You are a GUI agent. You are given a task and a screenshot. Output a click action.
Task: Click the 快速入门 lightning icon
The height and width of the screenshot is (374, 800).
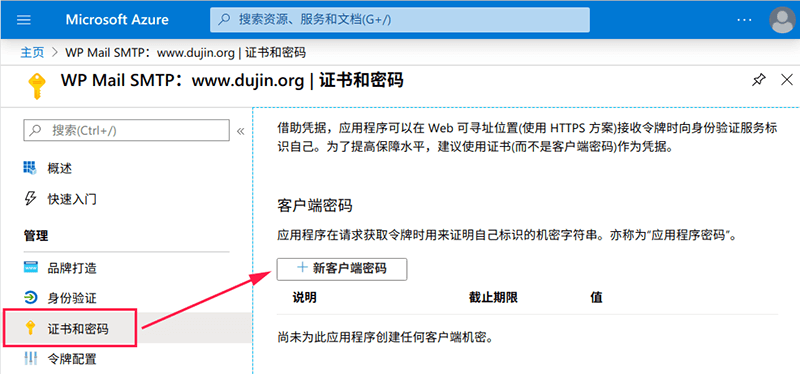30,198
